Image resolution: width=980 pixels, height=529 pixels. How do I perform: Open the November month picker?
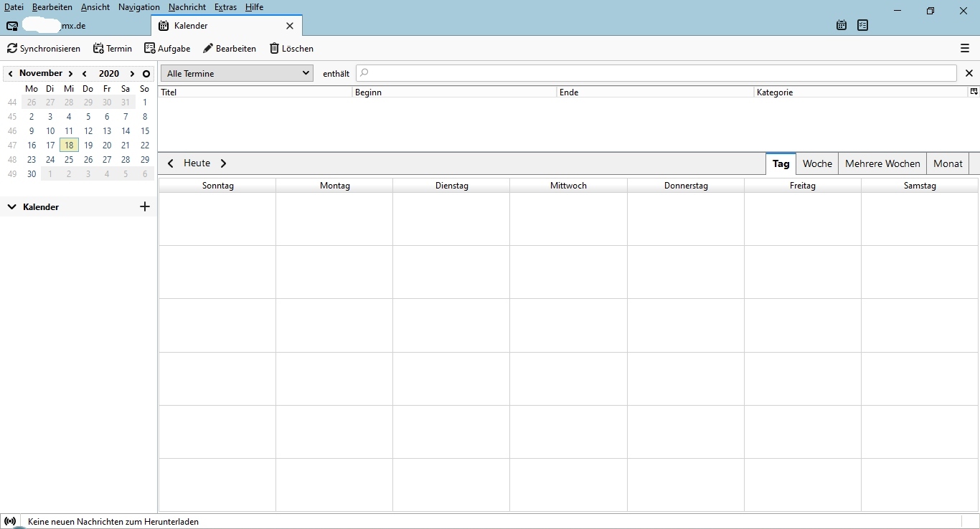(x=41, y=73)
